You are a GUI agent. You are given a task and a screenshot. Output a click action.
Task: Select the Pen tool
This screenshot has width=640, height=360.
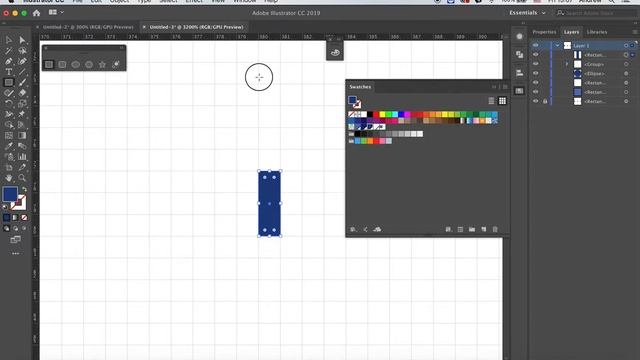coord(9,61)
